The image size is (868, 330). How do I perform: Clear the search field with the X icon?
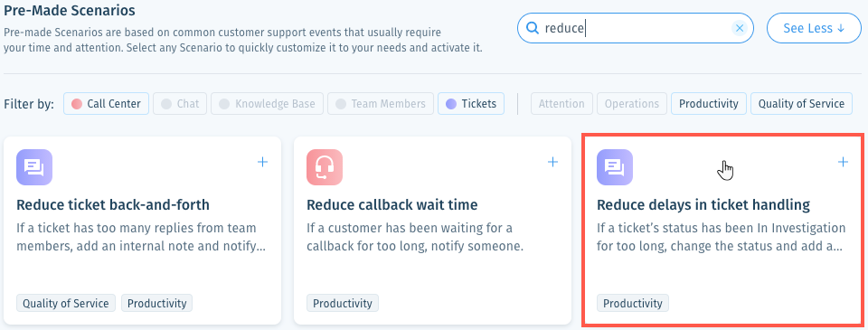(739, 28)
